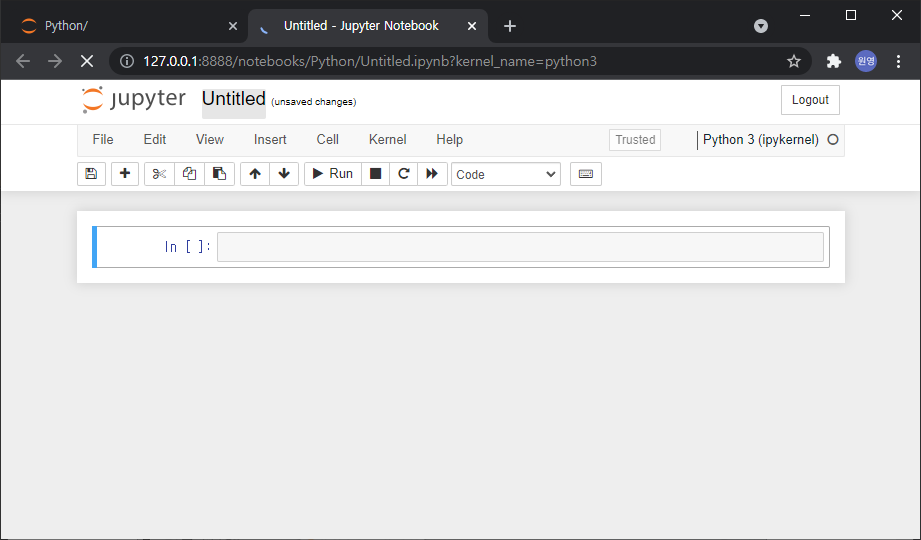Viewport: 921px width, 540px height.
Task: Cut selected cells with scissors icon
Action: click(x=159, y=174)
